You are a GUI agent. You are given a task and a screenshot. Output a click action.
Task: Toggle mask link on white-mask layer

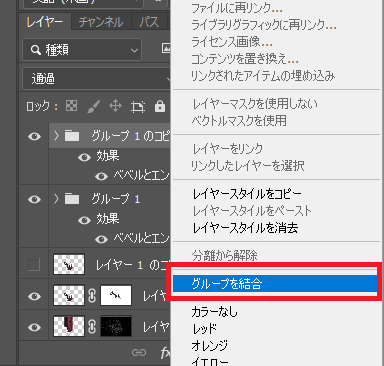[x=92, y=296]
